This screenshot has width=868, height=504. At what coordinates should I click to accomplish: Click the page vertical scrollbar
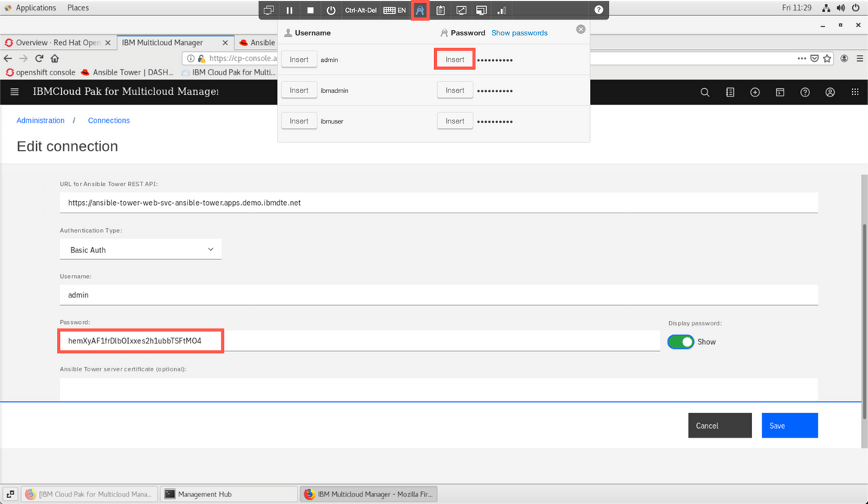(x=864, y=321)
